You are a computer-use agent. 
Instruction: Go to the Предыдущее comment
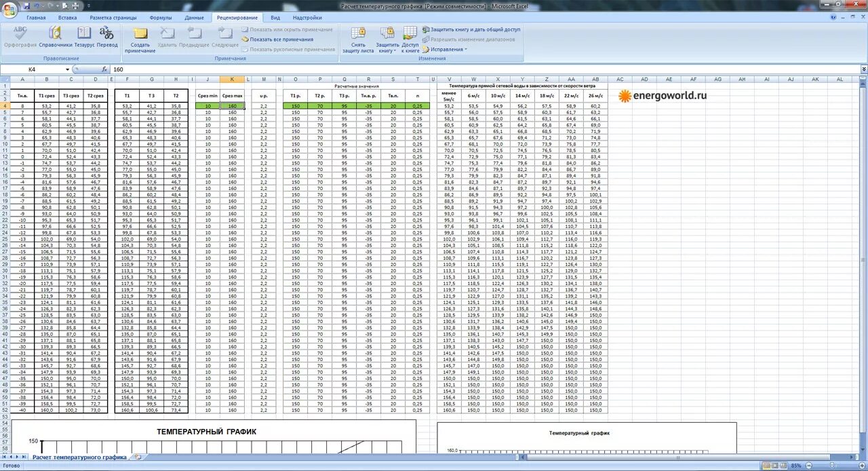click(x=194, y=37)
